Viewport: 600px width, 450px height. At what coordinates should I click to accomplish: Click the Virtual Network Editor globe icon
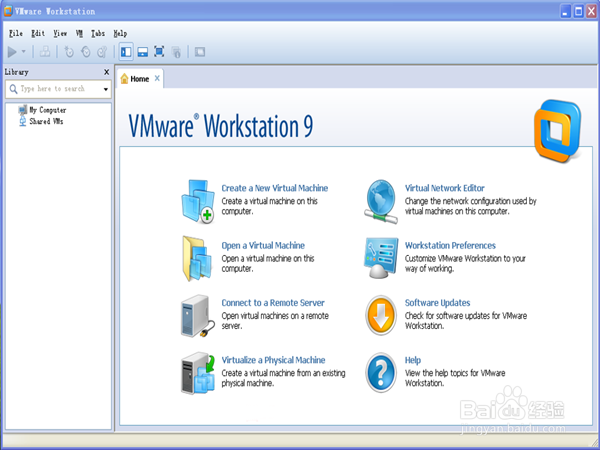tap(381, 202)
